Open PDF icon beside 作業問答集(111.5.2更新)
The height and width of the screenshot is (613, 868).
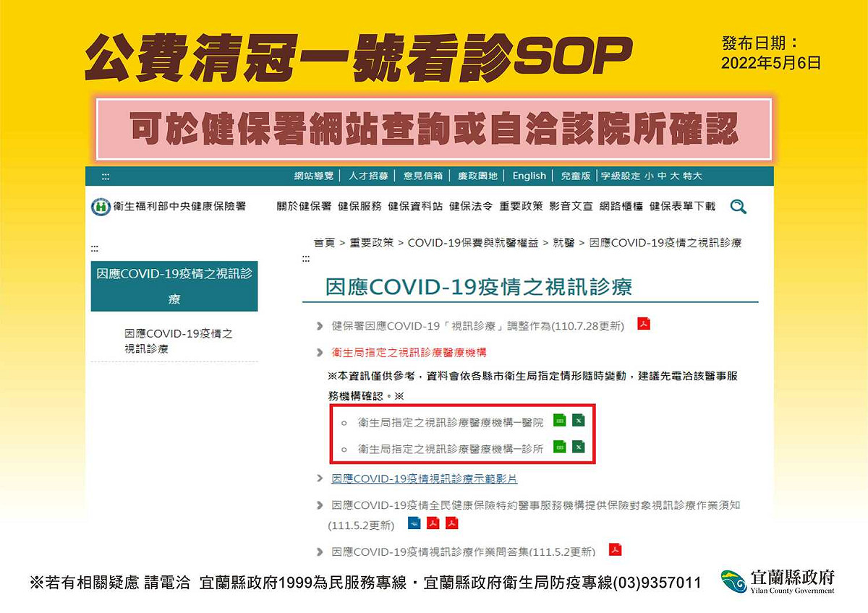[615, 550]
